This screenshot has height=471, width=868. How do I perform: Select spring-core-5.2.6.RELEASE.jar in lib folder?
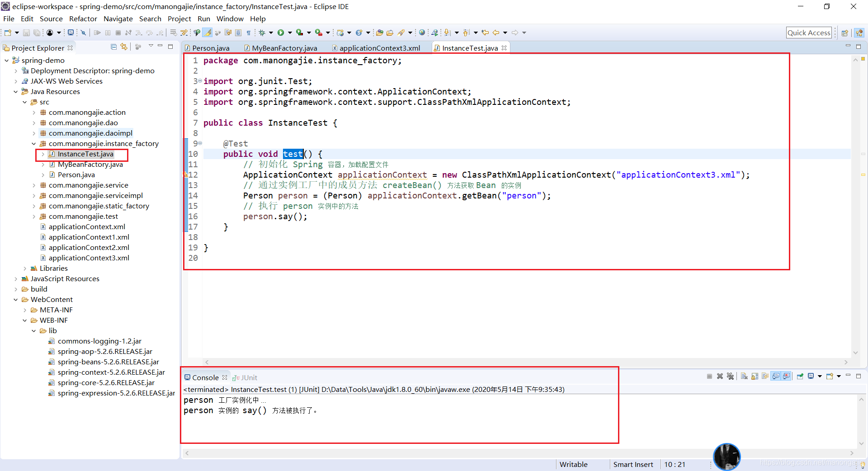click(106, 382)
